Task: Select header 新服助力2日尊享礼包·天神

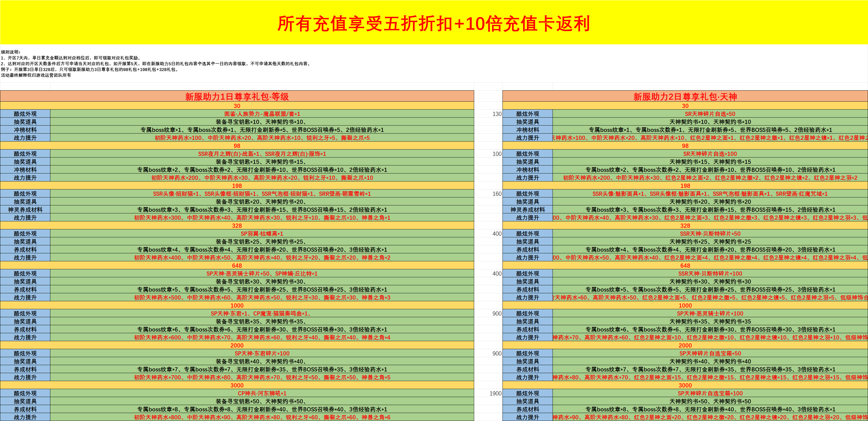Action: [685, 96]
